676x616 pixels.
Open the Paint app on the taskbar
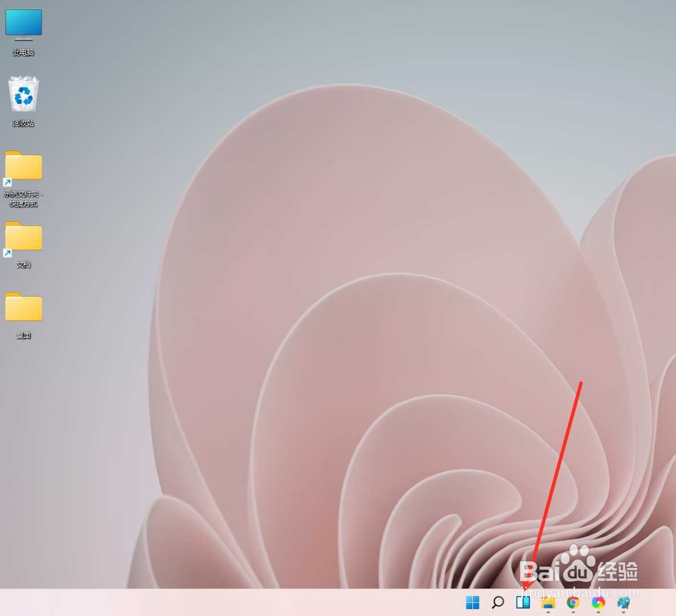coord(624,602)
